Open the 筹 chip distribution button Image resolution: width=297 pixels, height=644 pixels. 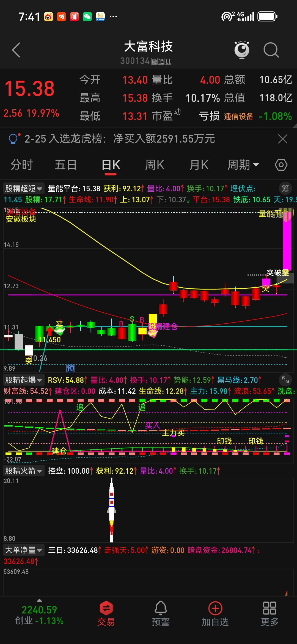click(x=285, y=189)
